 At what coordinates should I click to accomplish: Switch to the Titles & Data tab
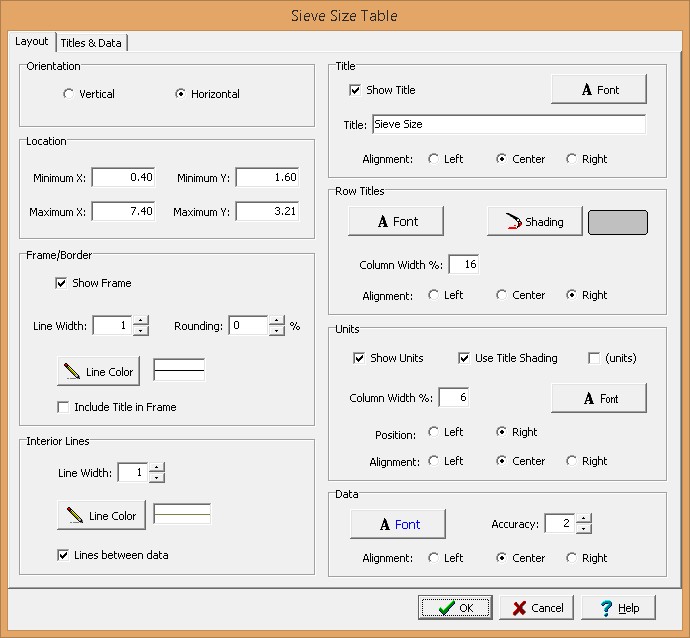[x=91, y=42]
